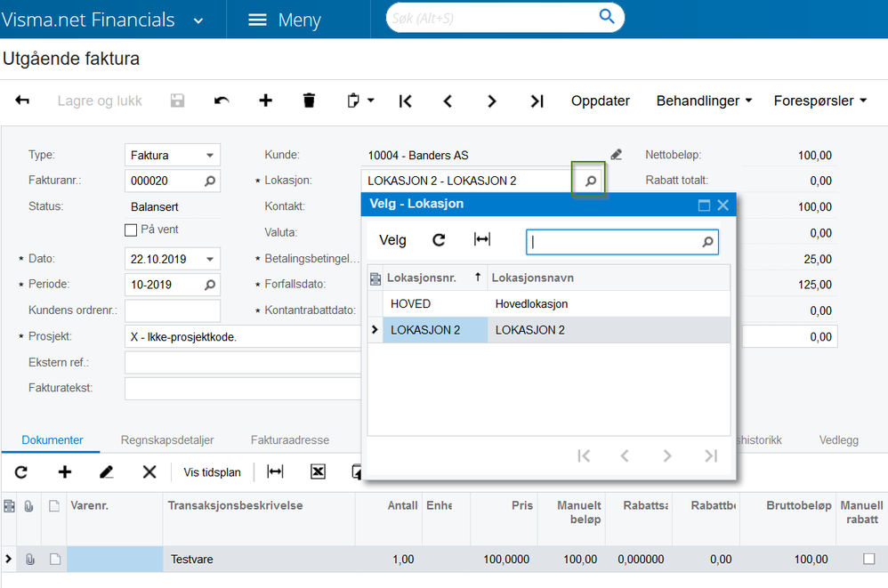The height and width of the screenshot is (588, 888).
Task: Open the Type dropdown showing Faktura
Action: pyautogui.click(x=210, y=155)
